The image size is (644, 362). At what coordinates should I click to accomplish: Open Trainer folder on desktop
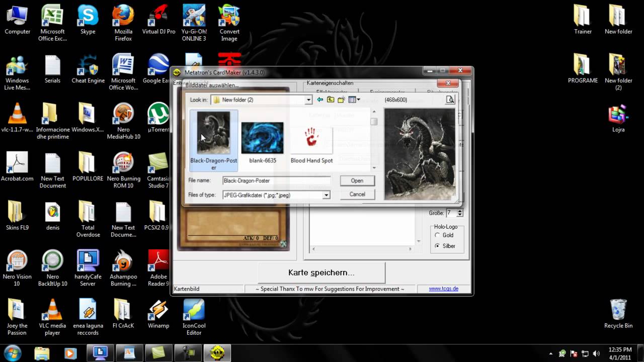[x=583, y=20]
